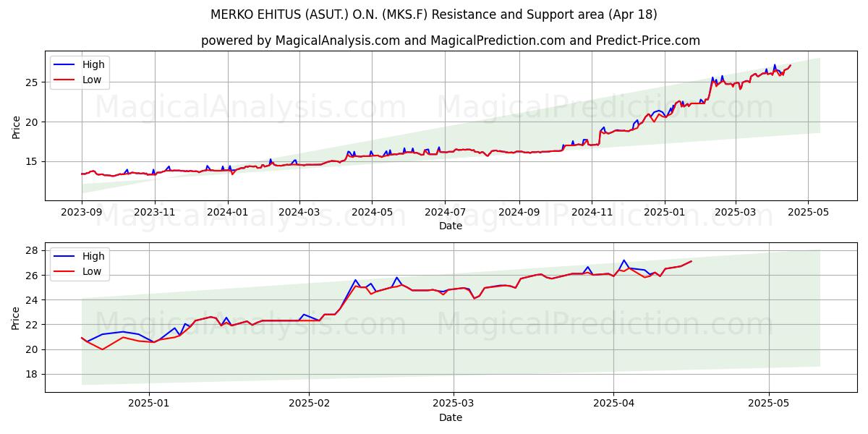The image size is (868, 434).
Task: Click 'Low' in the bottom chart legend
Action: [92, 271]
